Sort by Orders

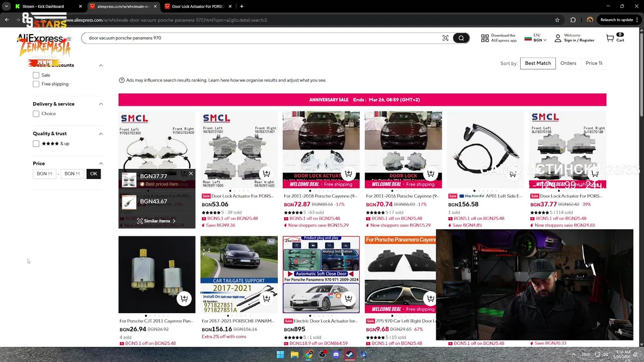[568, 63]
